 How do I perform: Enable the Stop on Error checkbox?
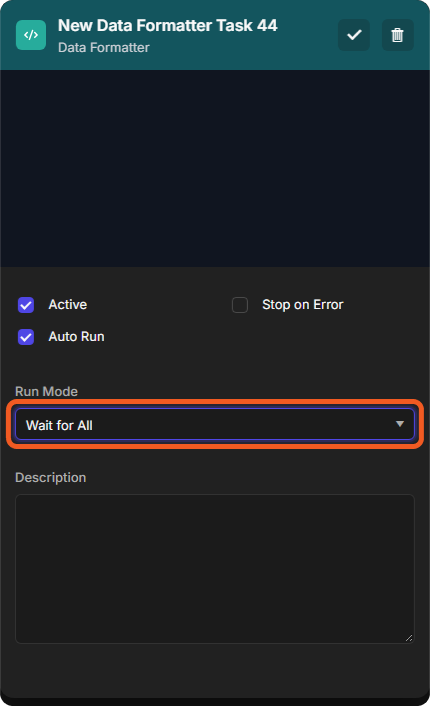point(240,305)
